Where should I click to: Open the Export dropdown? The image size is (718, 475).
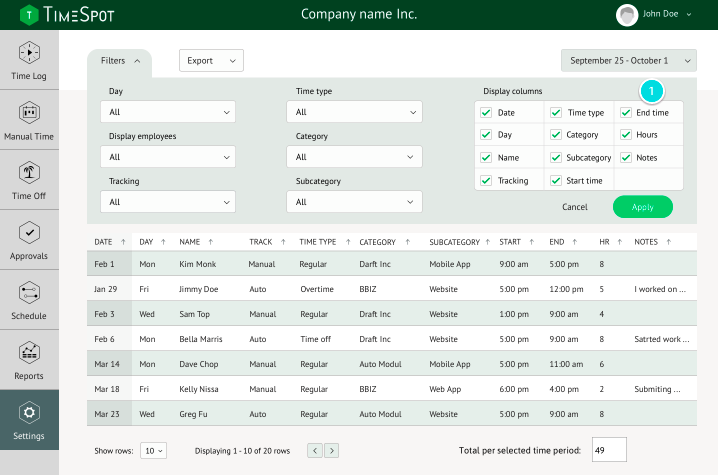[211, 60]
